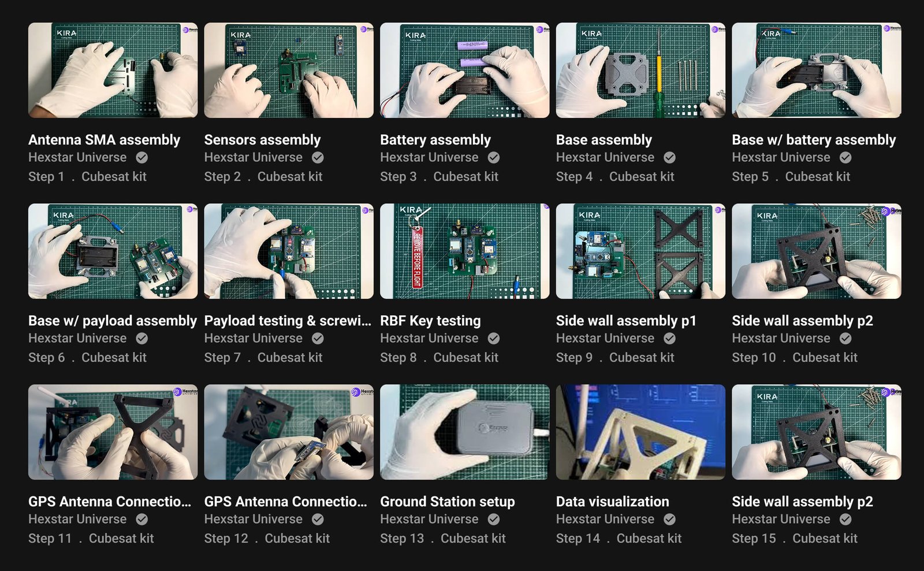Image resolution: width=924 pixels, height=571 pixels.
Task: Click the verified checkmark under Ground Station setup
Action: pos(494,519)
